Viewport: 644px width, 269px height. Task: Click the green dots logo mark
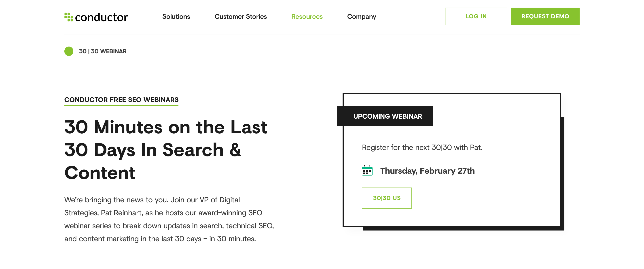(x=69, y=17)
